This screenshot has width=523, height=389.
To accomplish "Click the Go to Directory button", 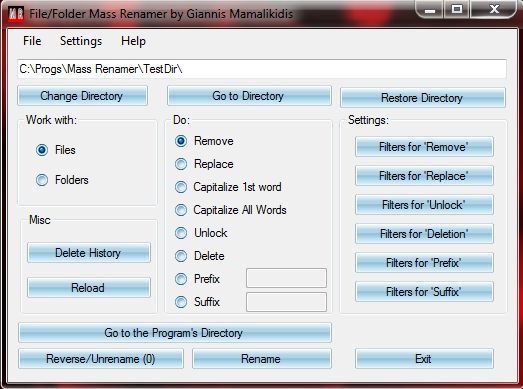I will tap(249, 96).
